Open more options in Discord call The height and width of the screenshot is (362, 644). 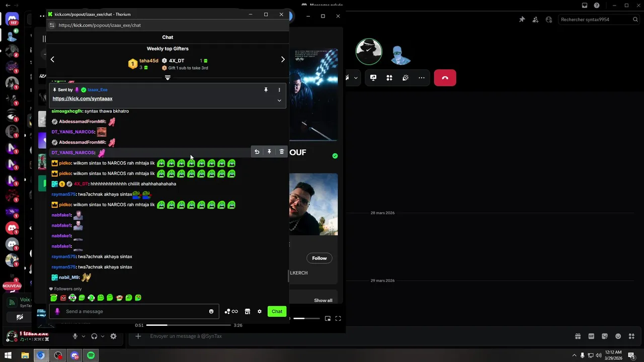(422, 78)
